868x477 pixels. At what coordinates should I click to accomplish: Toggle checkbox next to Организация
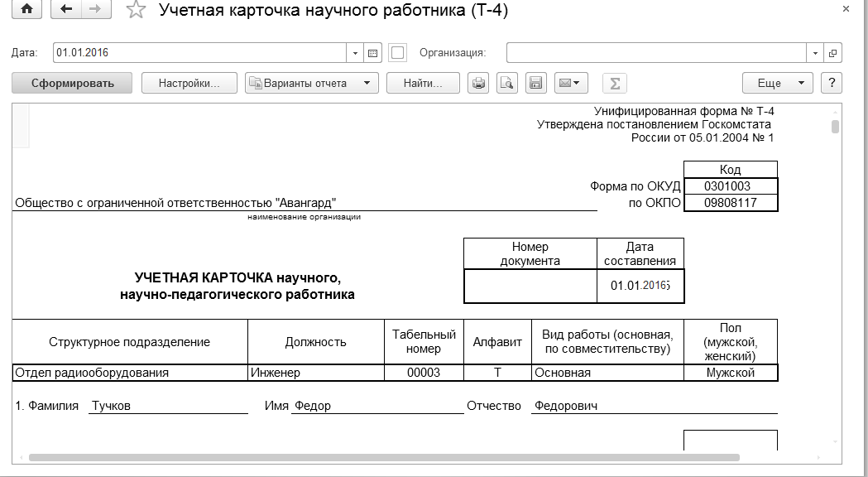(x=397, y=53)
